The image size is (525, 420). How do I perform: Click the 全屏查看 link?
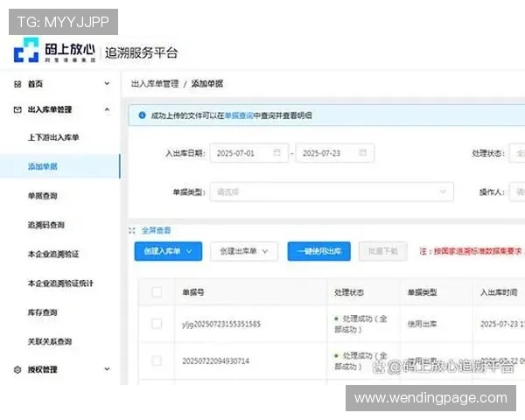[157, 230]
